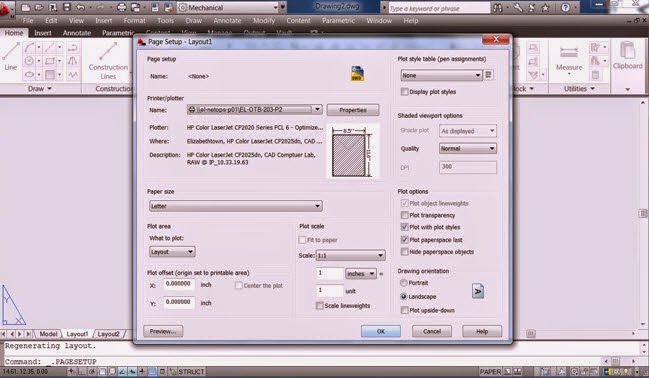The height and width of the screenshot is (378, 649).
Task: Click the landscape orientation preview icon
Action: 478,291
